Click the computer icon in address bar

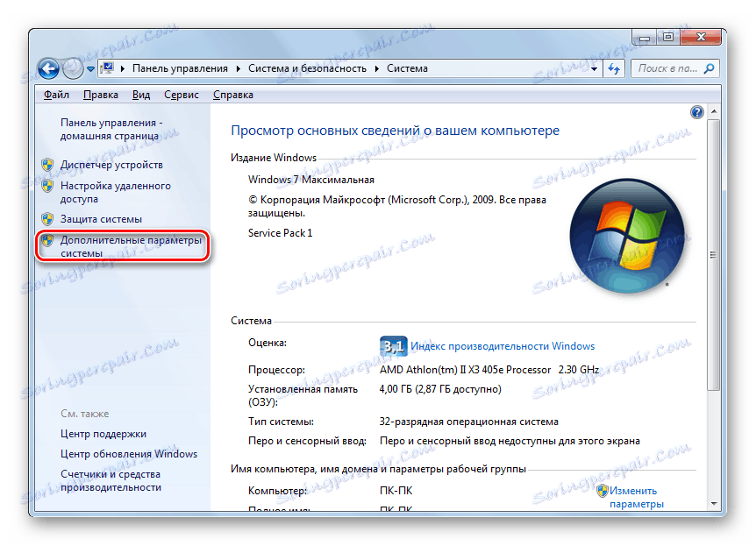pos(109,68)
